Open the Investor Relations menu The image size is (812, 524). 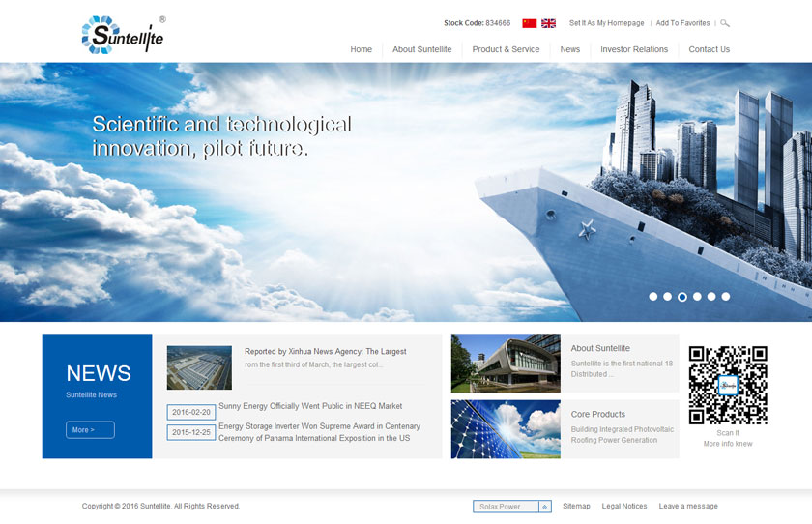click(634, 49)
